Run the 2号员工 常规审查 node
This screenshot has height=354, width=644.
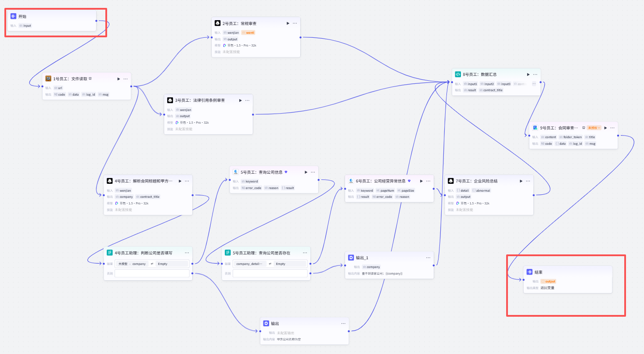coord(288,23)
